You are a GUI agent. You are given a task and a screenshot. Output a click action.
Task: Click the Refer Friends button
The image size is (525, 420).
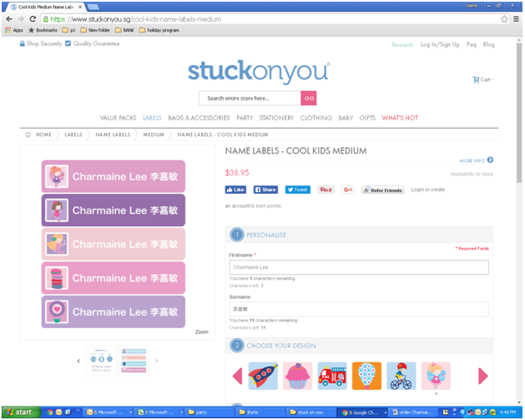click(x=383, y=190)
